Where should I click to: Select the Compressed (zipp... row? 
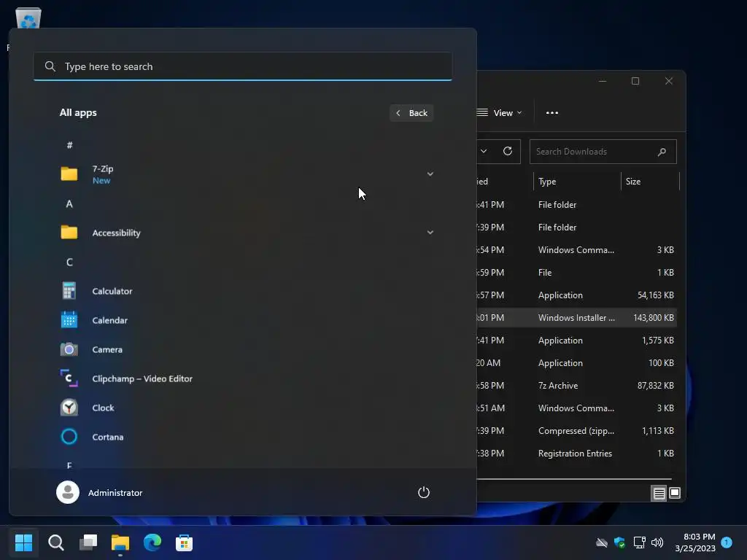pyautogui.click(x=576, y=431)
